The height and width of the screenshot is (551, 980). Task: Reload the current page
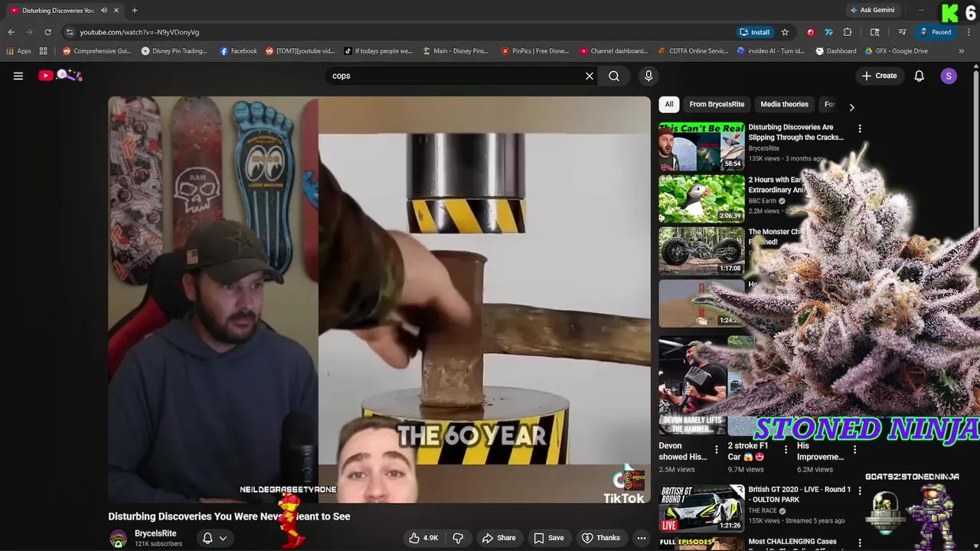pyautogui.click(x=47, y=32)
